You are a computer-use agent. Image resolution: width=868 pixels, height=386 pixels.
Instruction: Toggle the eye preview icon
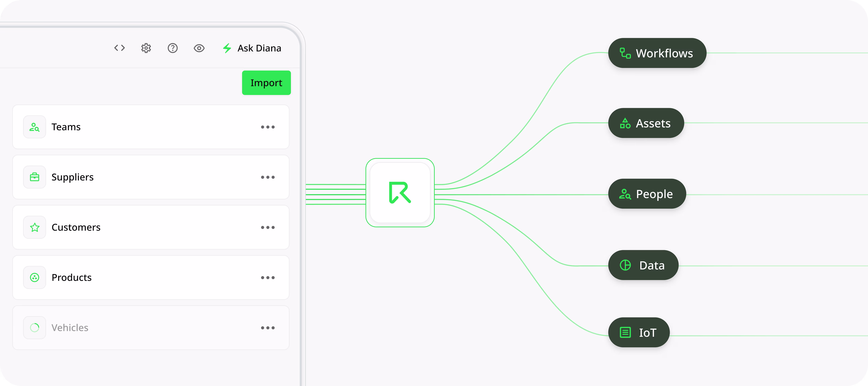click(199, 48)
